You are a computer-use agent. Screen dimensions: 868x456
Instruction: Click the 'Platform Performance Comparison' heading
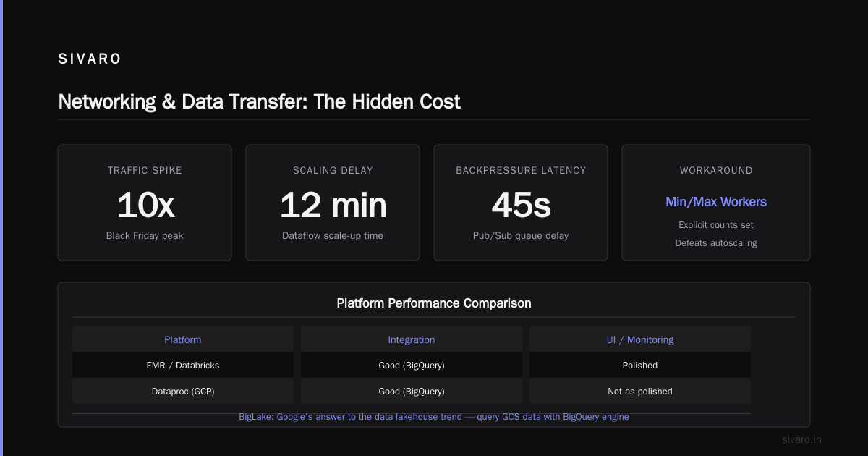[434, 303]
